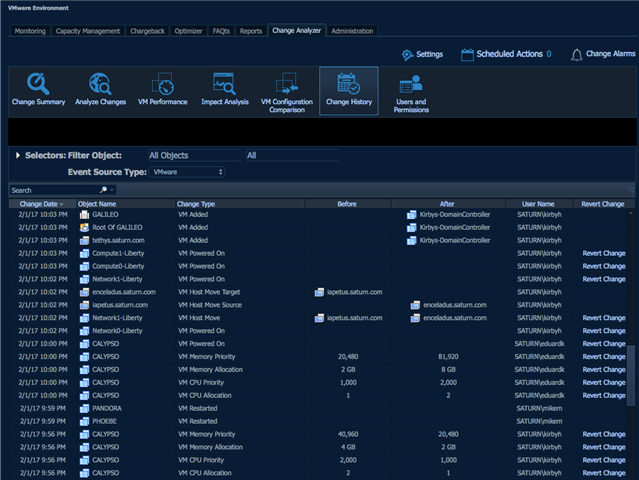Switch to the Capacity Management tab

[88, 31]
